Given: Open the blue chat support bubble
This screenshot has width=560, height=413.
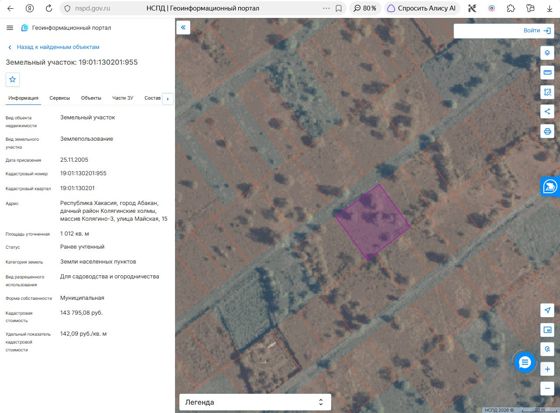Looking at the screenshot, I should (x=524, y=363).
